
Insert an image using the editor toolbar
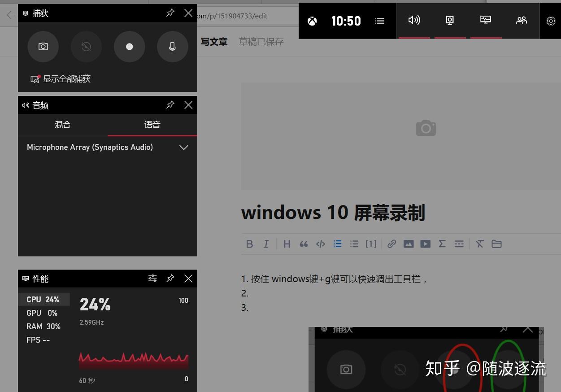tap(409, 244)
